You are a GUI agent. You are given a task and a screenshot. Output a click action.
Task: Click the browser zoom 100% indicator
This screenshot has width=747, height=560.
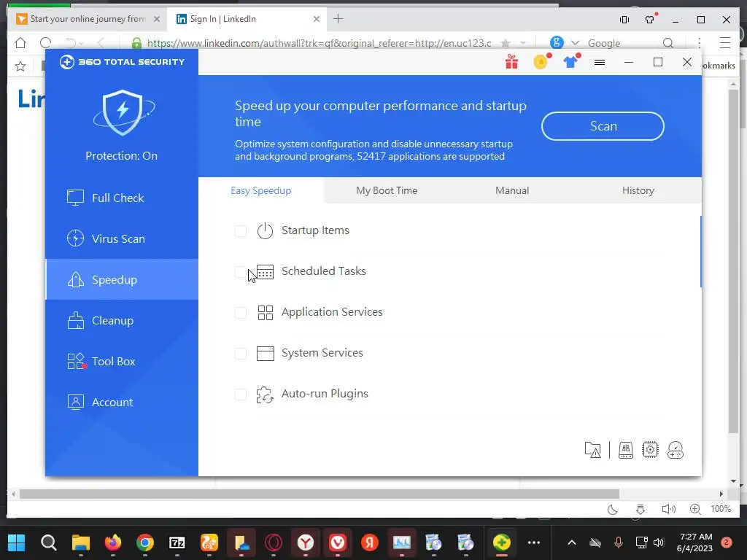coord(720,509)
